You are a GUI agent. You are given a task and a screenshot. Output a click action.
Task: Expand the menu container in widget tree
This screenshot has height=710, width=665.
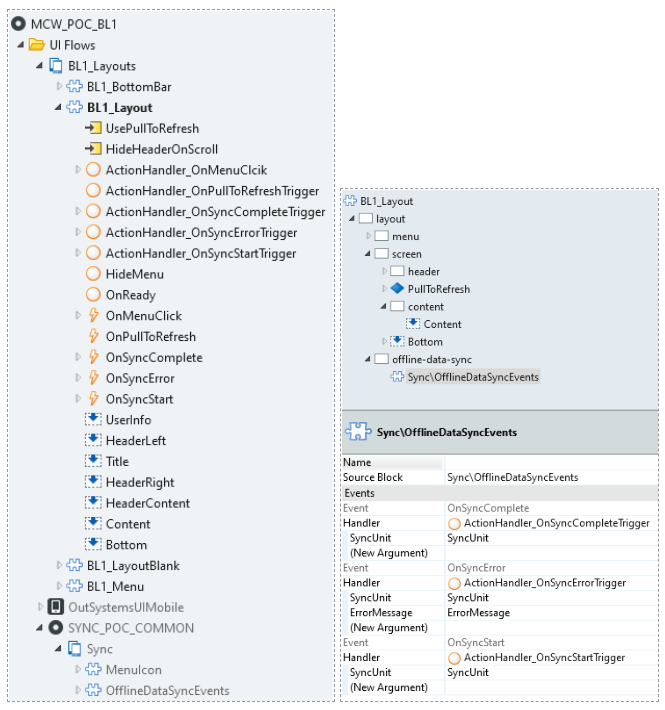click(x=368, y=236)
